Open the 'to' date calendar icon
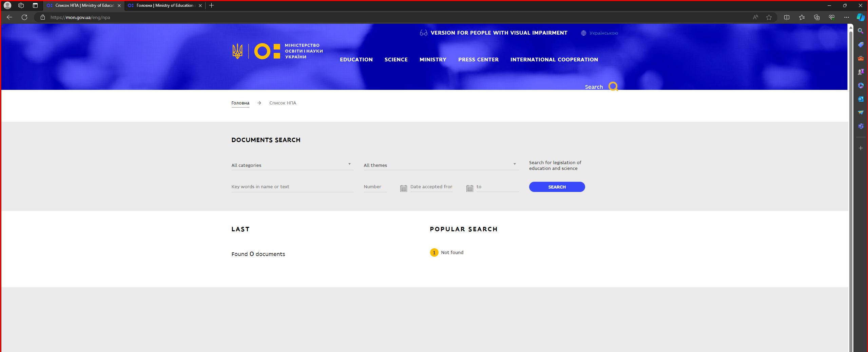The image size is (868, 352). pos(469,188)
